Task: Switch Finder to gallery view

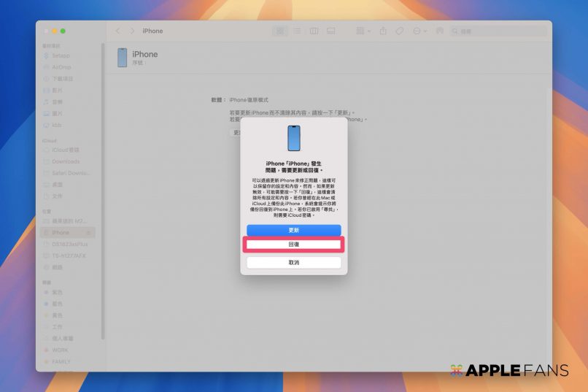Action: coord(330,31)
